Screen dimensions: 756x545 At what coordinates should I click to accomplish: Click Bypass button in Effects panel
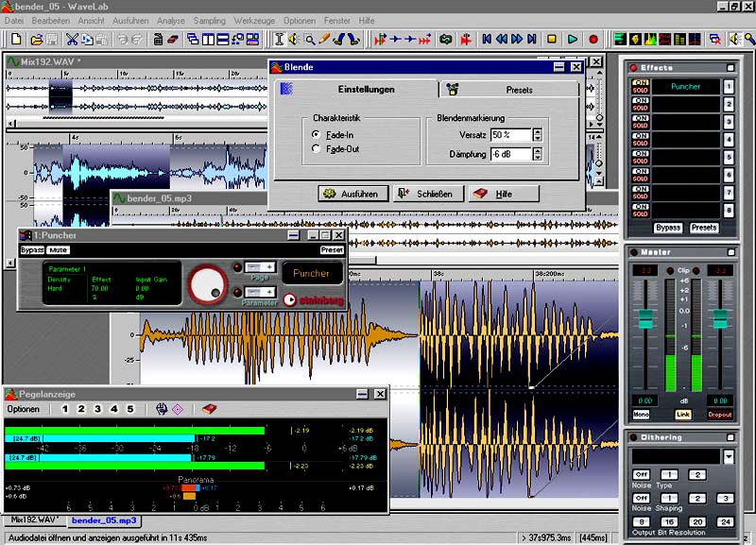click(668, 228)
